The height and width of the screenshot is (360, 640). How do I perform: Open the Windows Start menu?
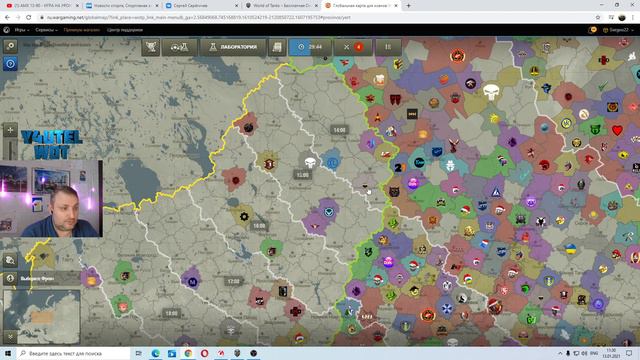(x=8, y=353)
